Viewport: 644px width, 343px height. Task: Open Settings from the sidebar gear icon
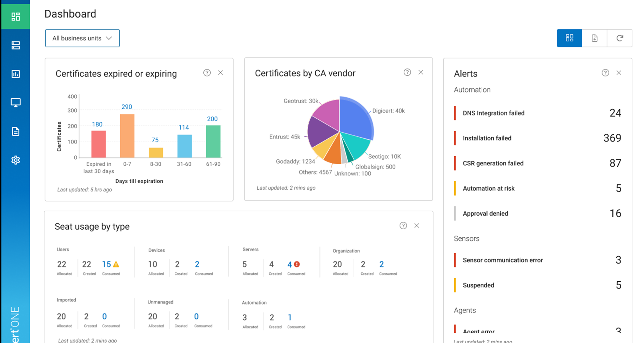pos(15,160)
